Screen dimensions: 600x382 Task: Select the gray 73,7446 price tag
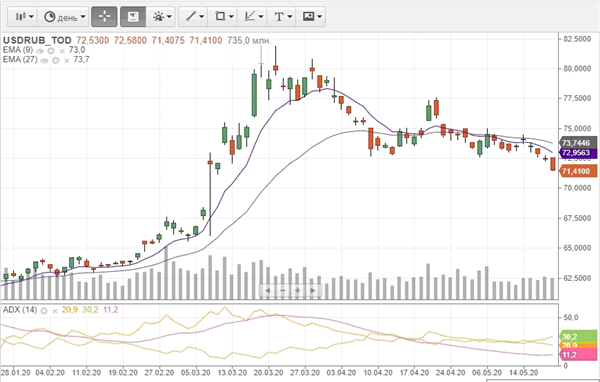coord(578,143)
